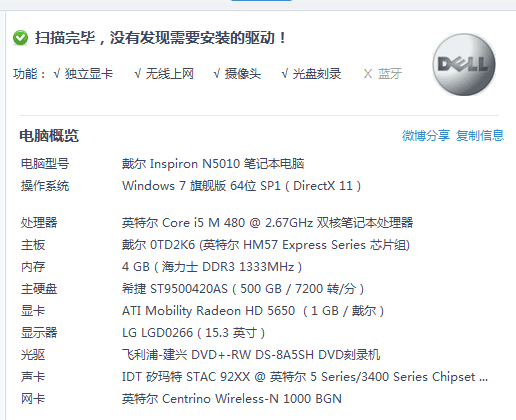The width and height of the screenshot is (516, 420).
Task: Click the 内存 4 GB DDR3 entry
Action: coord(212,267)
